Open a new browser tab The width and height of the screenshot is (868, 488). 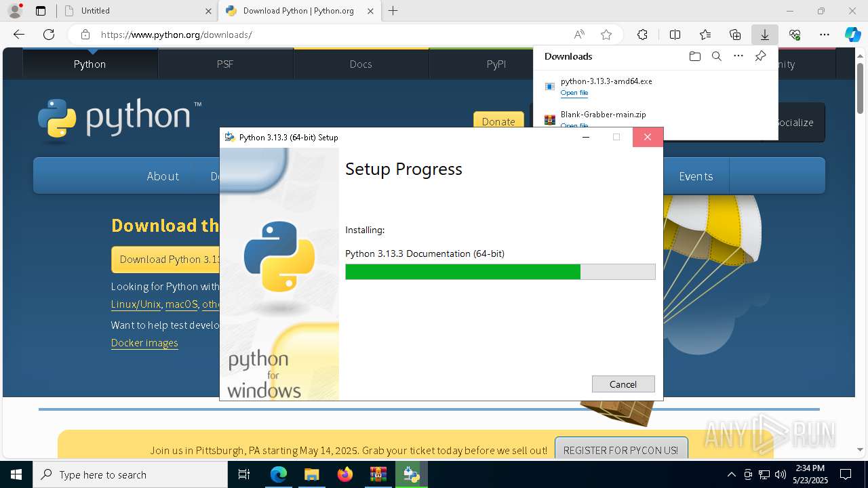[393, 11]
